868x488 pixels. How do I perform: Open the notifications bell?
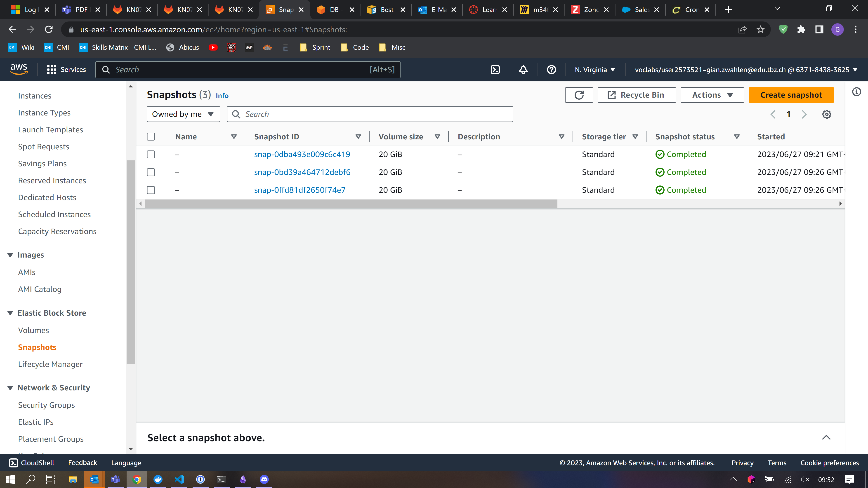pyautogui.click(x=523, y=70)
